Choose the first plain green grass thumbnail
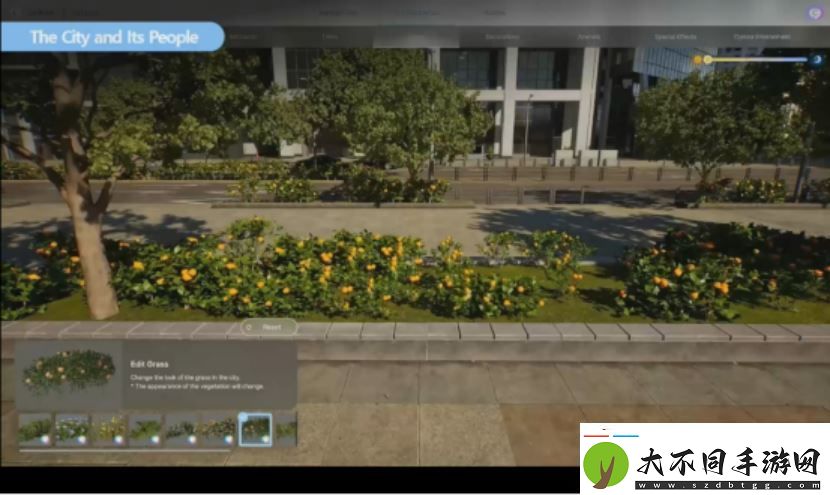The width and height of the screenshot is (830, 495). point(35,429)
